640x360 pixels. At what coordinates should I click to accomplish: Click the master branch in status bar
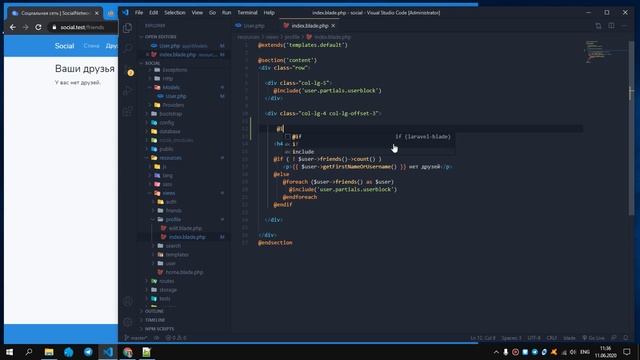pos(136,338)
